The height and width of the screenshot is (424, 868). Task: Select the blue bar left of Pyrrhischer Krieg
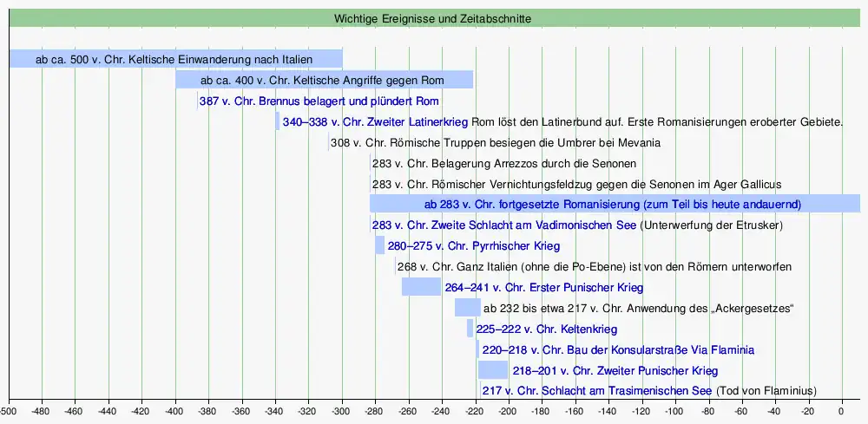click(x=379, y=246)
